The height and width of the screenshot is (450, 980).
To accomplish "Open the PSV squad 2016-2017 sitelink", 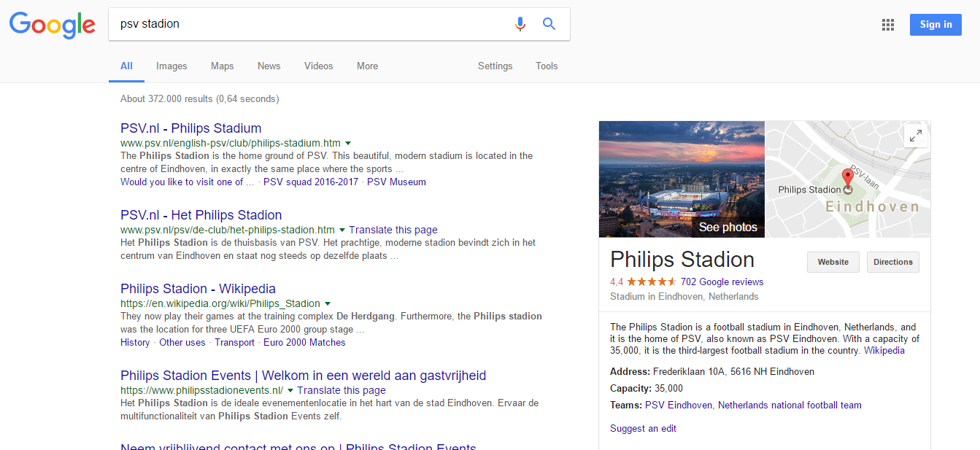I will (311, 182).
